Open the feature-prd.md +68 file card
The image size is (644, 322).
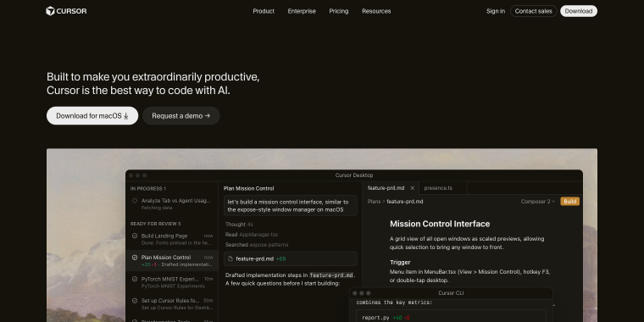click(x=291, y=258)
